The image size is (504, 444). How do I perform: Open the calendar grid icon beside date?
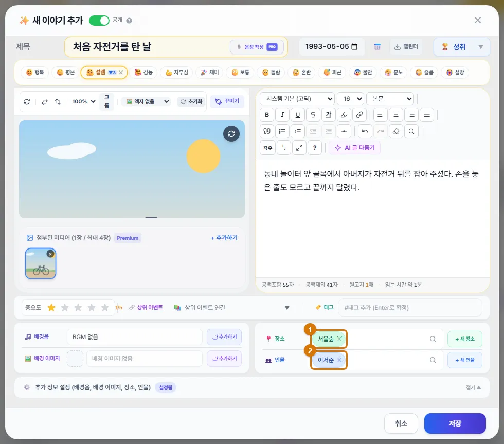[377, 47]
